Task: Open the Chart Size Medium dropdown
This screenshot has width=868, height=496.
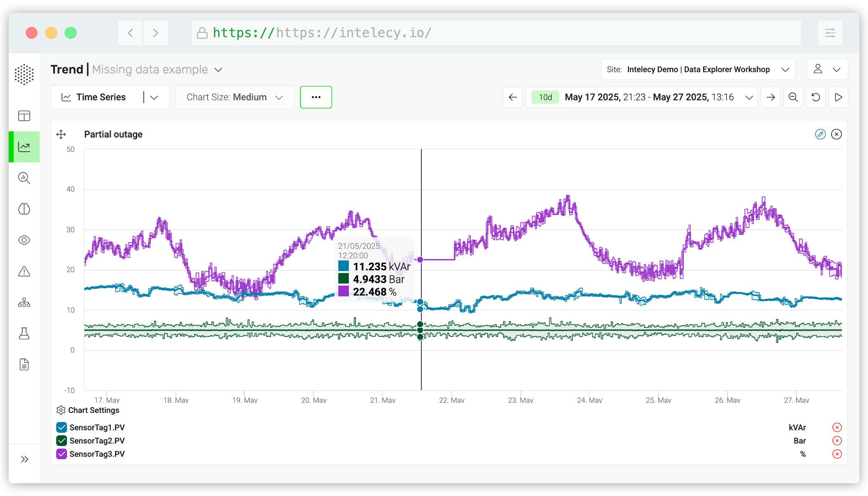Action: point(234,97)
